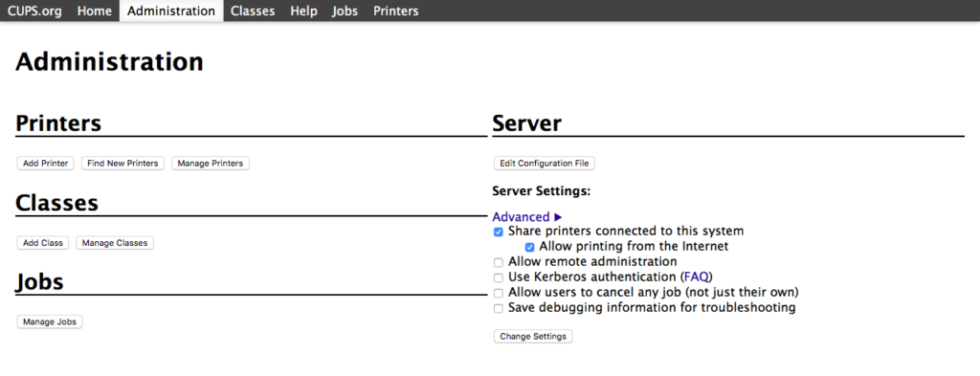
Task: Open the Help tab
Action: (303, 11)
